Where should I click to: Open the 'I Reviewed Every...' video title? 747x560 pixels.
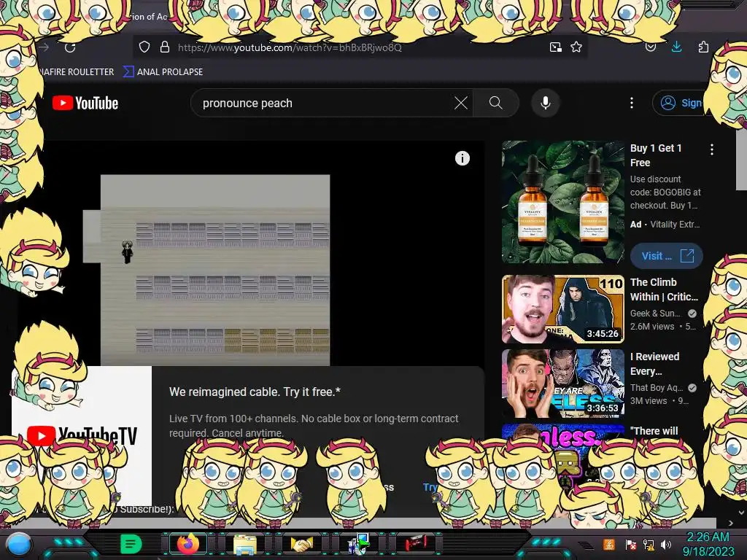[x=654, y=364]
